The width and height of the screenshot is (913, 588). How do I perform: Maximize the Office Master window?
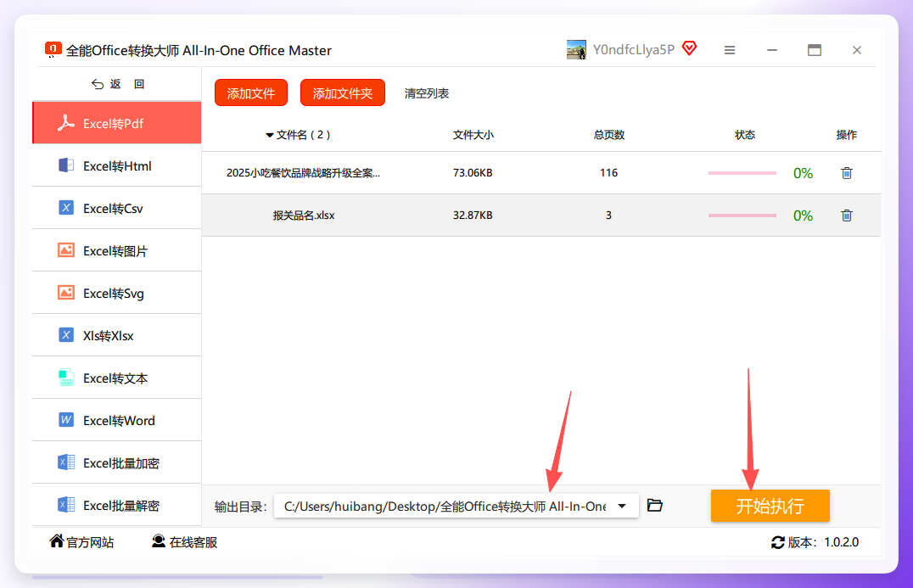(815, 50)
